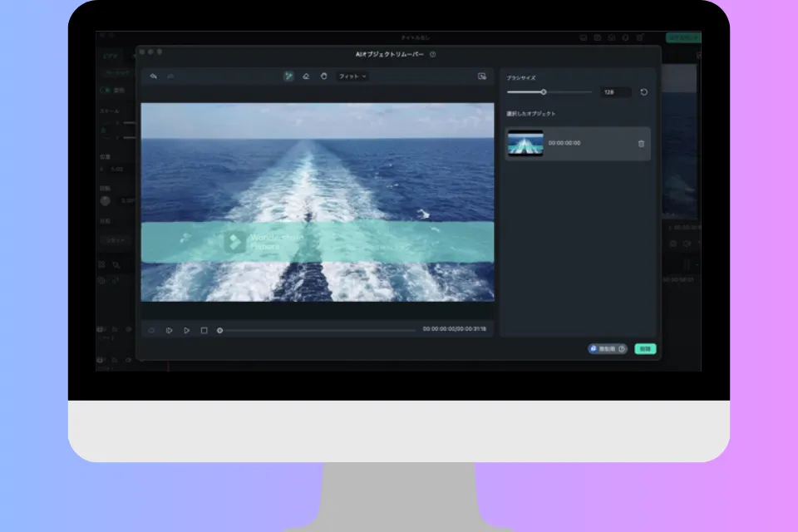Click the brush size value field 128

(x=615, y=92)
